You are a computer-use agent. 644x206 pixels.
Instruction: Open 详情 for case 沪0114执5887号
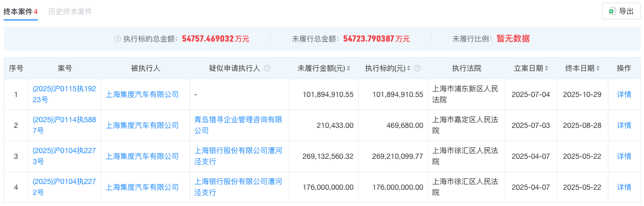(624, 125)
